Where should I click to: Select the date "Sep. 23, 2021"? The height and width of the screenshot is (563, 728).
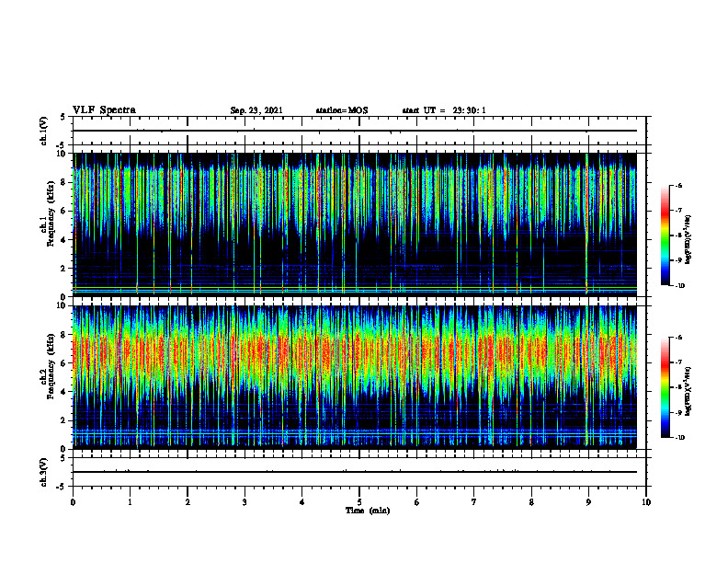pyautogui.click(x=256, y=110)
